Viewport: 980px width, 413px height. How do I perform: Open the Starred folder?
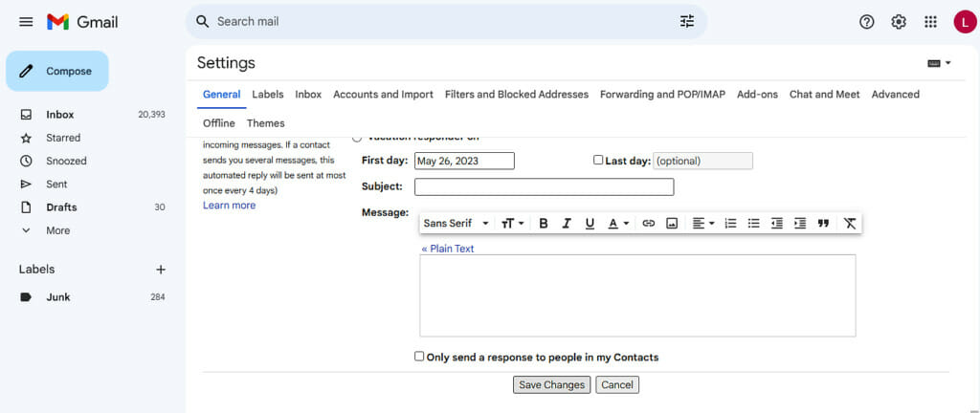click(x=62, y=138)
